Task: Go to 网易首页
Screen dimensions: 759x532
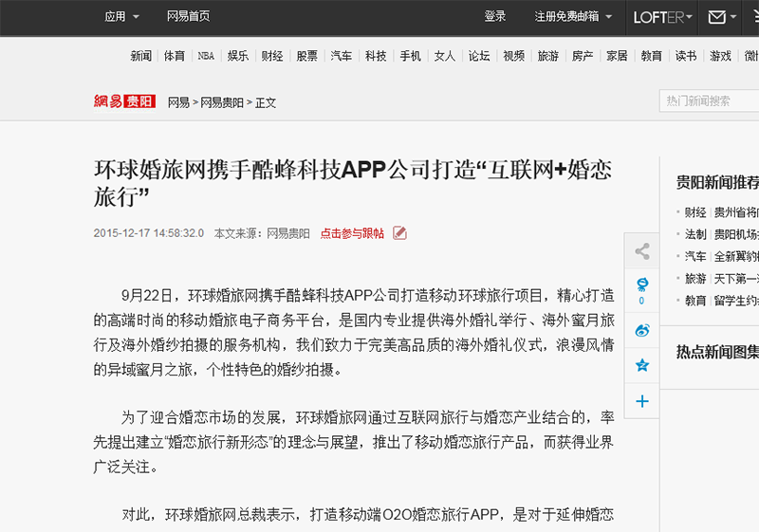Action: click(x=188, y=16)
